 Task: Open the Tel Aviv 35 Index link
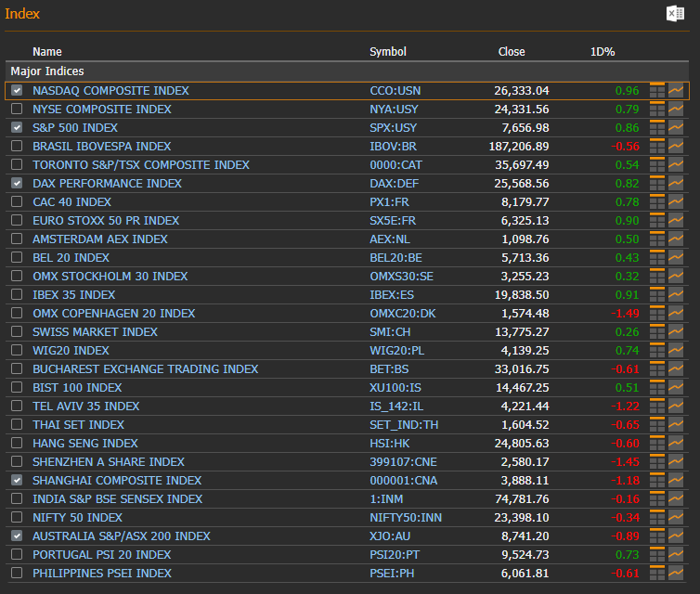[85, 407]
